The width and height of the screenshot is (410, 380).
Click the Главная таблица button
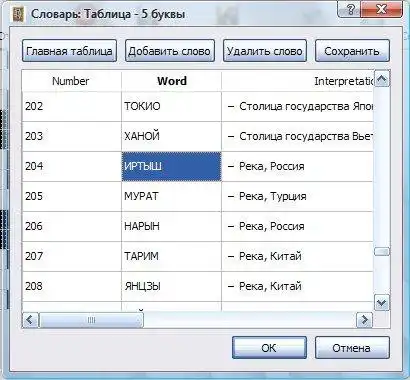coord(69,51)
